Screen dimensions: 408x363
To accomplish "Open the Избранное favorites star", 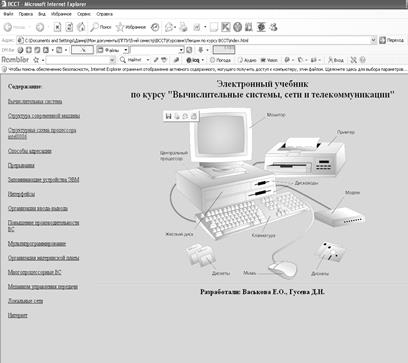I will point(131,27).
